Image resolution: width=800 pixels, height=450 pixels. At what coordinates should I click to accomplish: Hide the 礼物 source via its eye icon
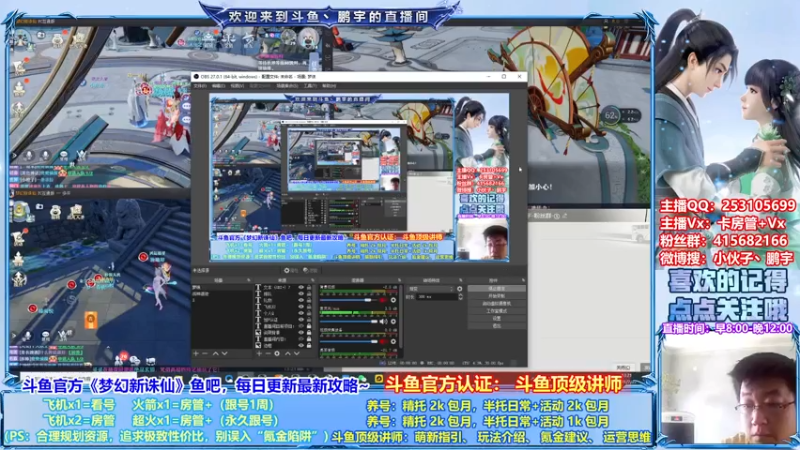(301, 300)
